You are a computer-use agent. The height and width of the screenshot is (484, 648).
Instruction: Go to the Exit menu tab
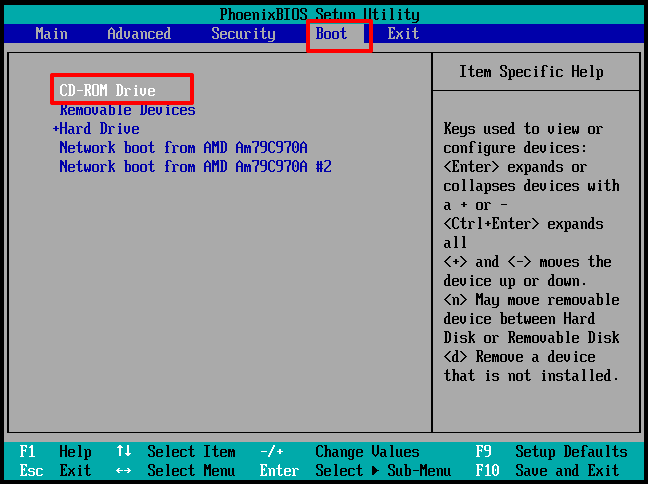click(x=403, y=33)
